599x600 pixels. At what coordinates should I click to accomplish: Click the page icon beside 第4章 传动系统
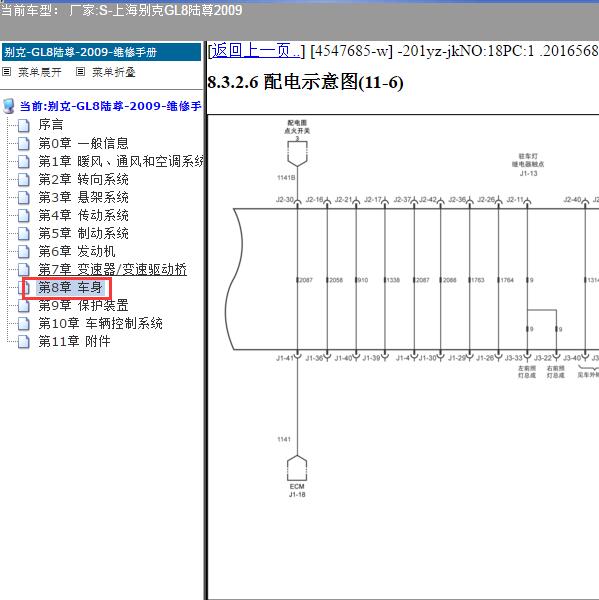[24, 215]
